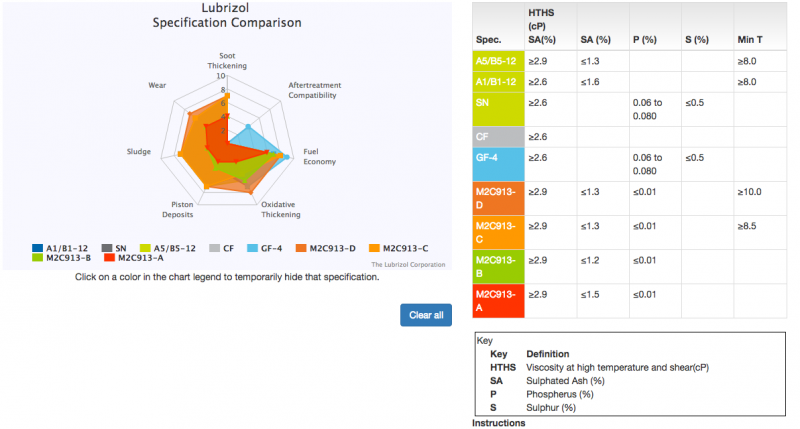Click SA value ≤1.2 in M2C913-B row
800x429 pixels.
point(590,260)
